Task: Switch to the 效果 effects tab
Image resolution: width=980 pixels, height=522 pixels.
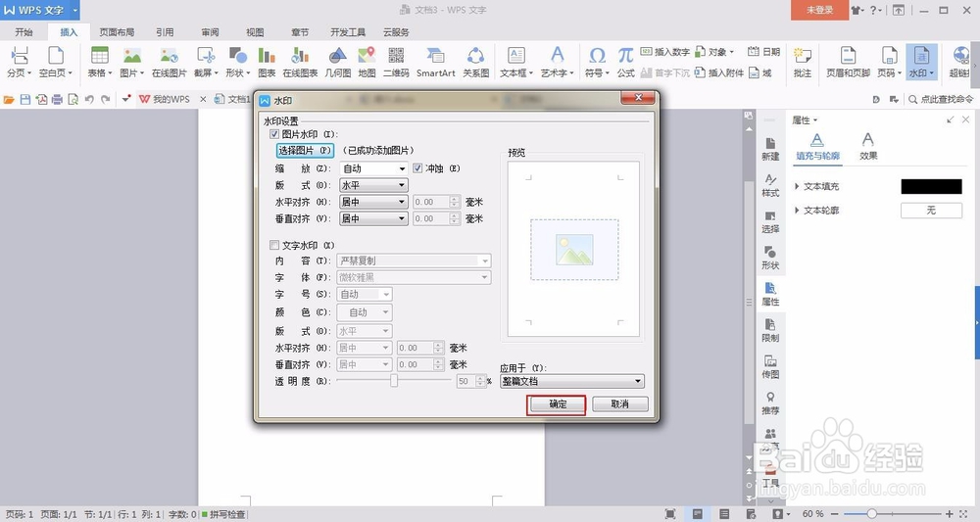Action: click(868, 147)
